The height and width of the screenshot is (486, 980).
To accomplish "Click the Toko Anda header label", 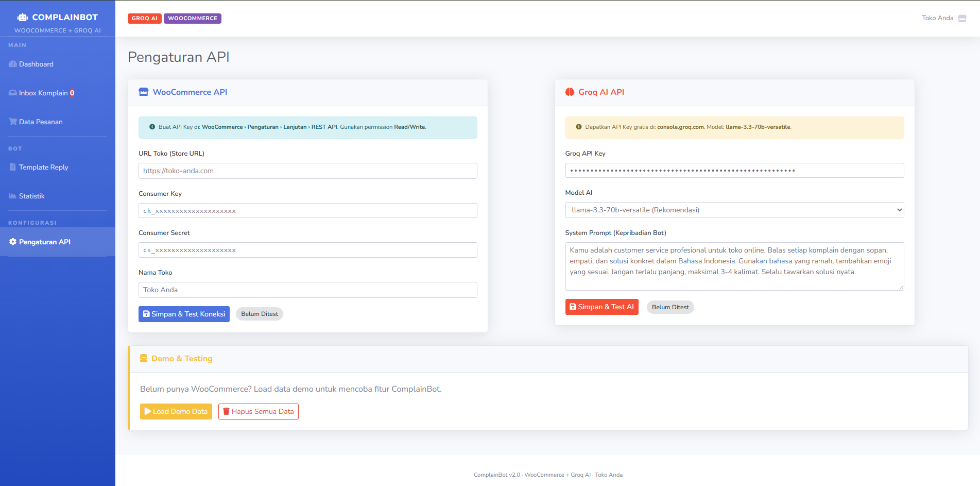I will (x=937, y=18).
